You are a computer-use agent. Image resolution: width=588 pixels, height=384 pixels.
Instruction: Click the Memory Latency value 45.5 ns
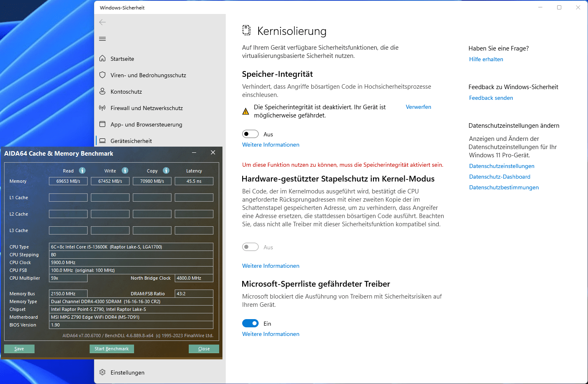coord(194,181)
